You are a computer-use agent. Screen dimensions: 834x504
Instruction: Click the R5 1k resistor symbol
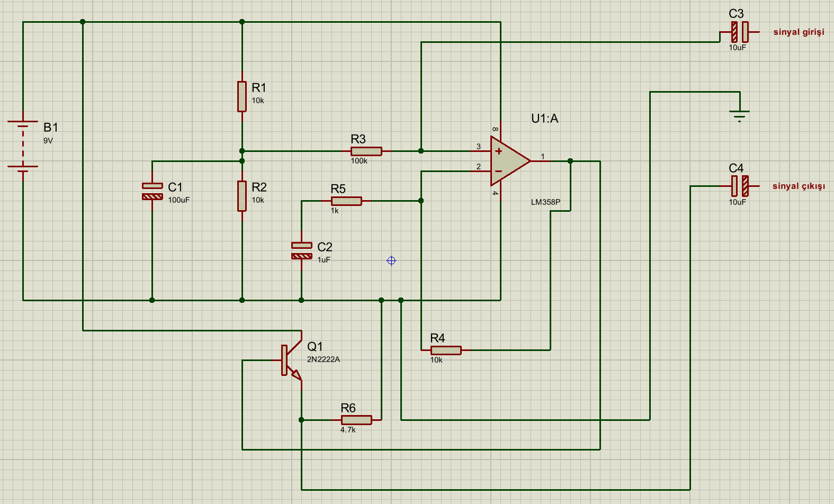point(346,201)
